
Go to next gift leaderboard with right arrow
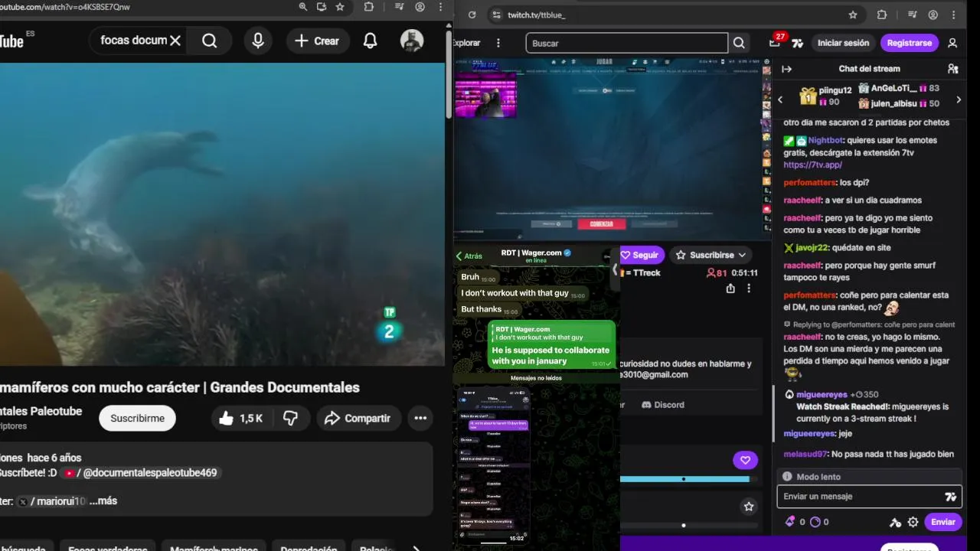959,99
